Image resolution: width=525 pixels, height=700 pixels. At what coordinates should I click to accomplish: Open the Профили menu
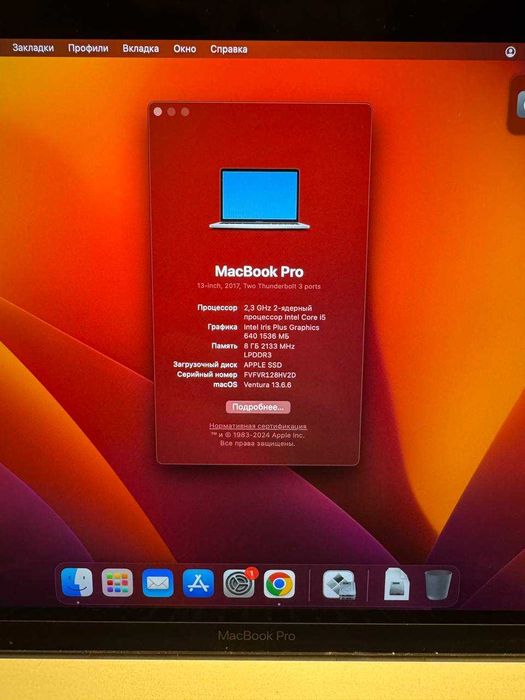88,48
